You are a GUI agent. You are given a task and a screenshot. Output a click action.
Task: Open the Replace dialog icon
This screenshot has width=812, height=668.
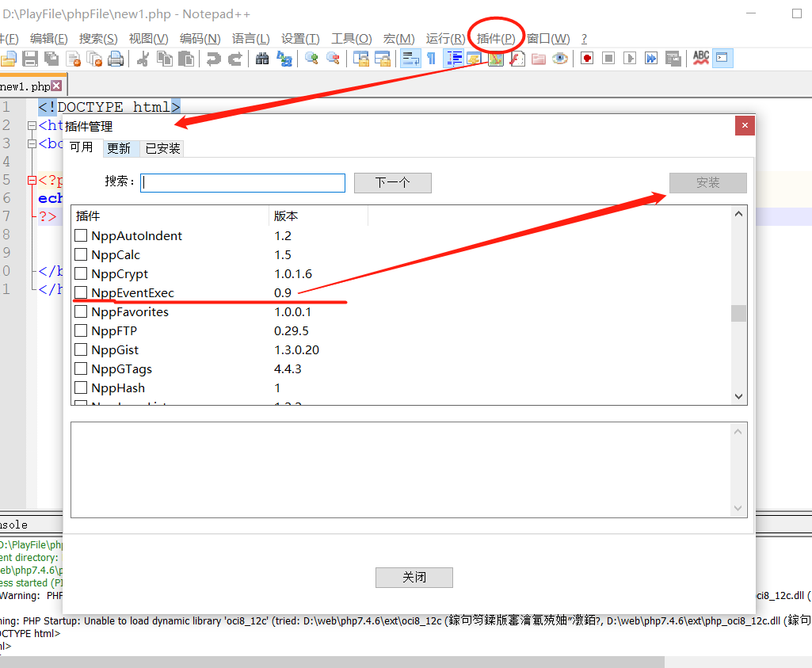[x=284, y=59]
